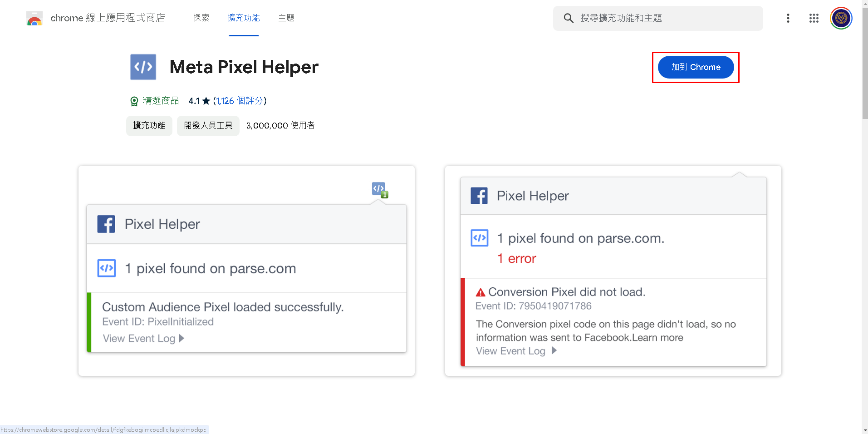The image size is (868, 434).
Task: Click the search magnifier icon
Action: click(x=569, y=18)
